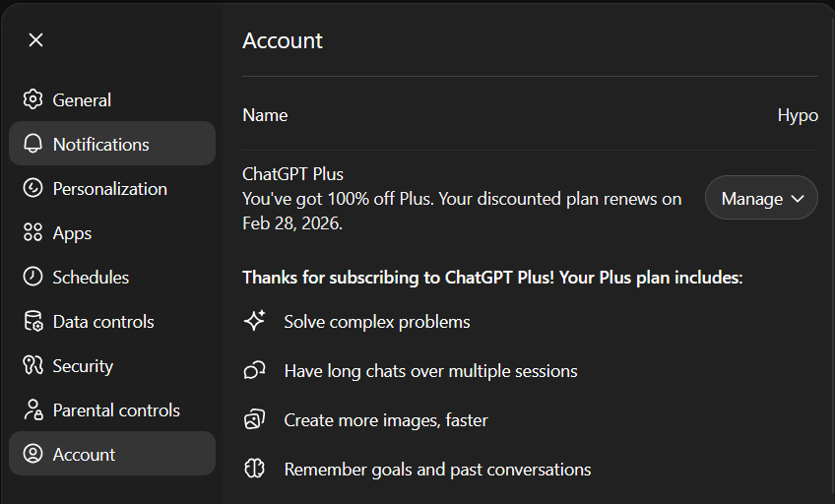835x504 pixels.
Task: Click the Security keys icon
Action: [x=33, y=365]
